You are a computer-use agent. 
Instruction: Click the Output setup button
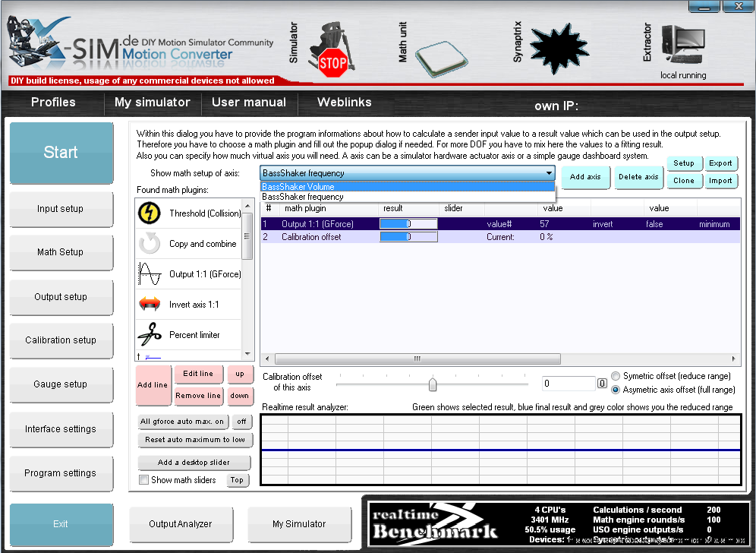coord(61,297)
